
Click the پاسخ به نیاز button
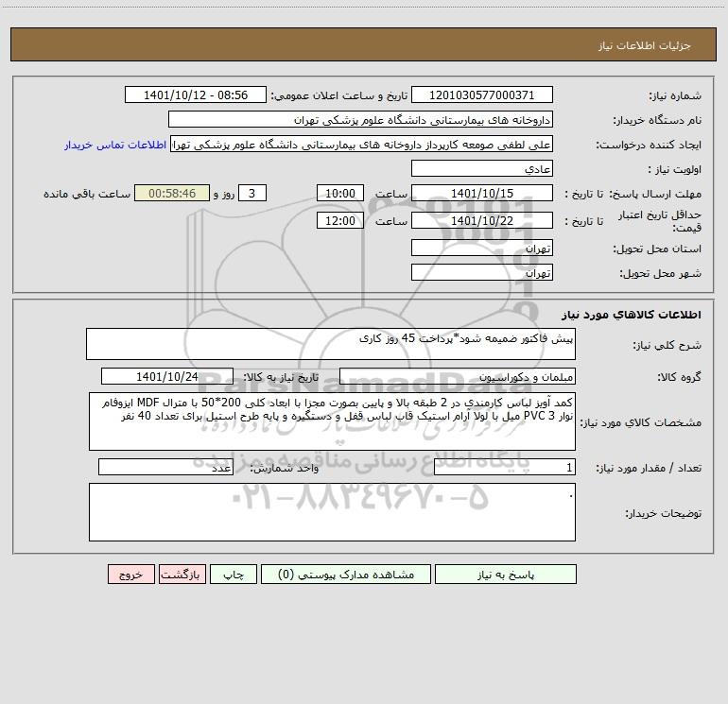pyautogui.click(x=505, y=575)
